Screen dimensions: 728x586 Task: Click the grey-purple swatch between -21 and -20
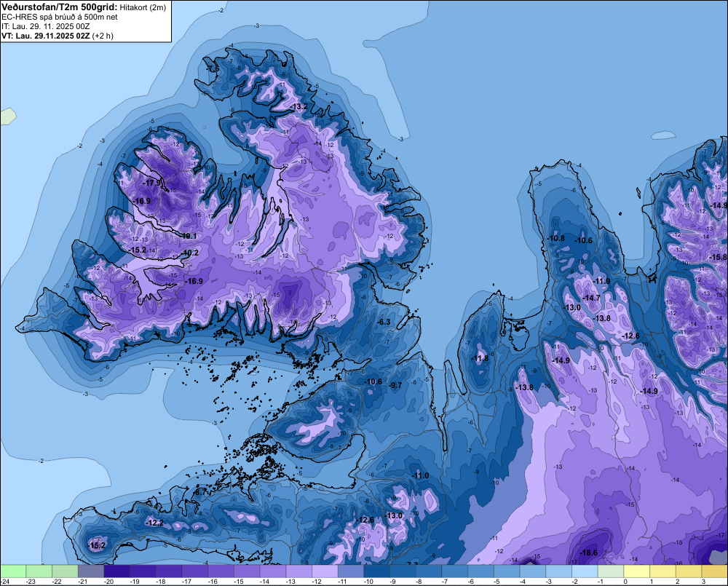click(x=90, y=571)
